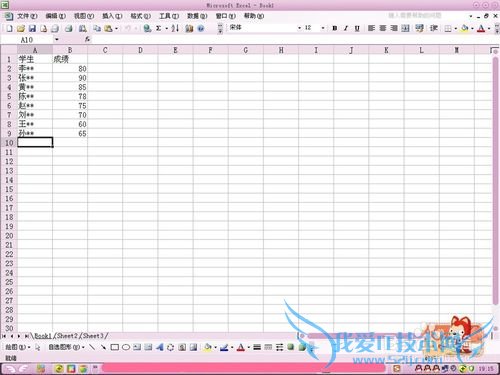The image size is (500, 375).
Task: Expand the Name Box dropdown arrow
Action: (x=57, y=40)
